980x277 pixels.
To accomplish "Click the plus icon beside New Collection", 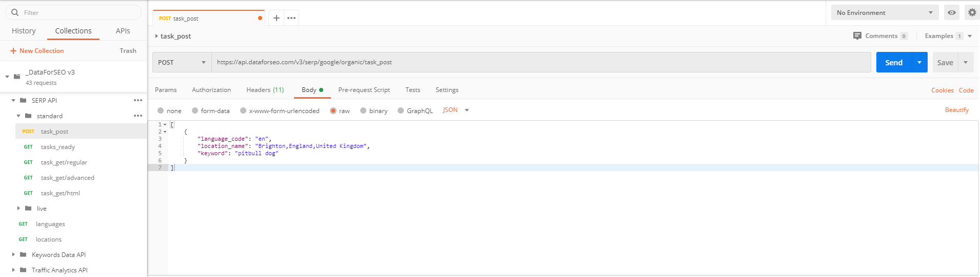I will click(x=13, y=51).
